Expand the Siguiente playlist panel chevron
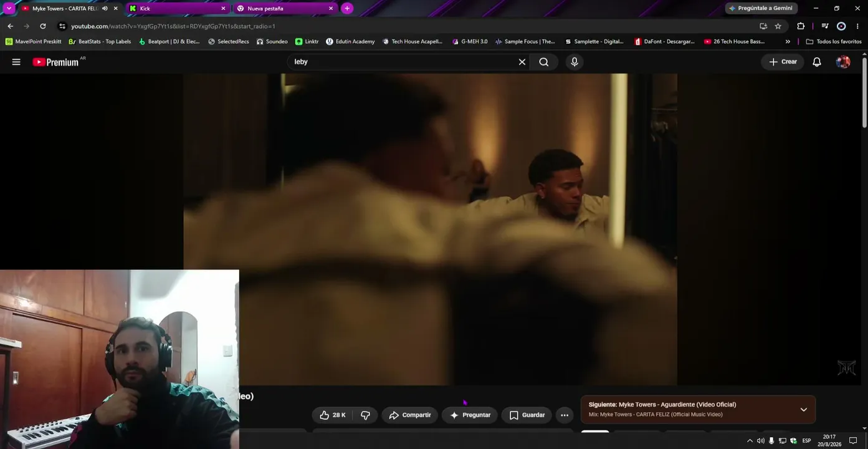868x449 pixels. (x=804, y=410)
